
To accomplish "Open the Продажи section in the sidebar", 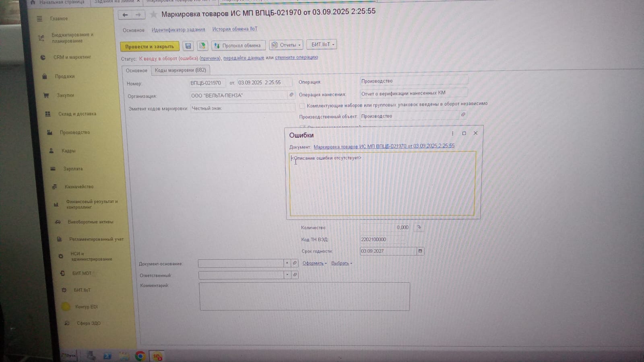I will pyautogui.click(x=64, y=76).
